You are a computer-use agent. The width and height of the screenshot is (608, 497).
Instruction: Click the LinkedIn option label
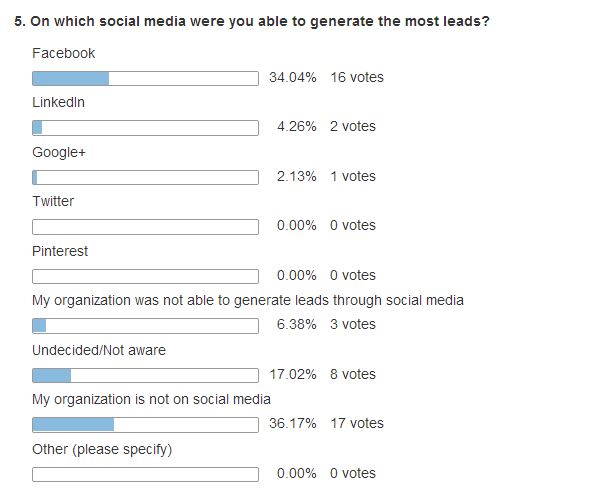click(x=59, y=102)
